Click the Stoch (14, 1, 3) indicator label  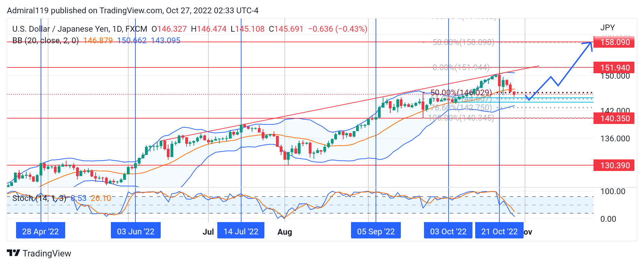click(39, 198)
